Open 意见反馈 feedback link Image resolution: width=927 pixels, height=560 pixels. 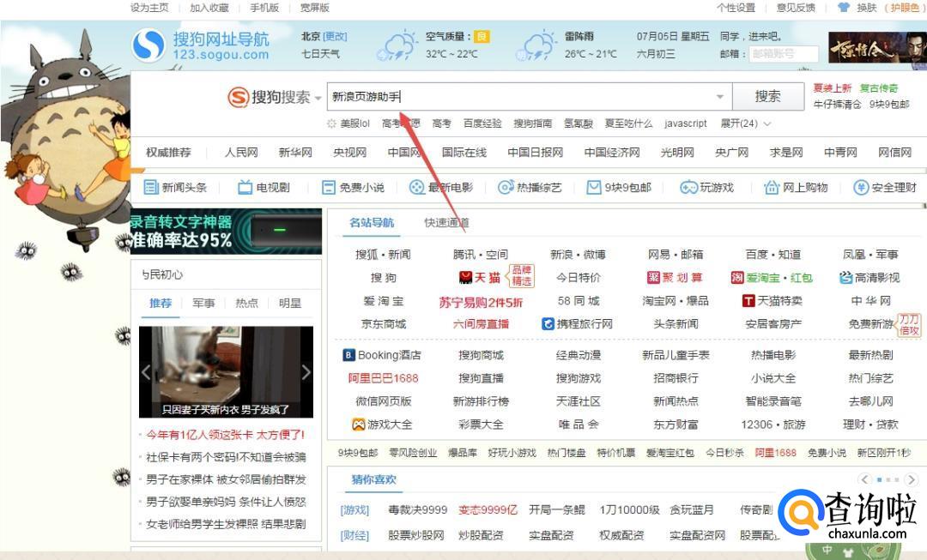(796, 8)
